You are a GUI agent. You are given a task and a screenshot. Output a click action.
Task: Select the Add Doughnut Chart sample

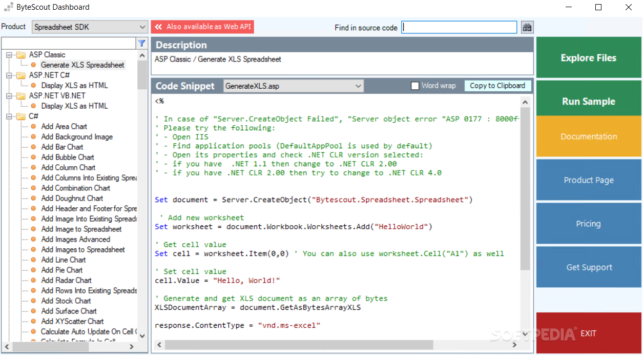click(72, 199)
